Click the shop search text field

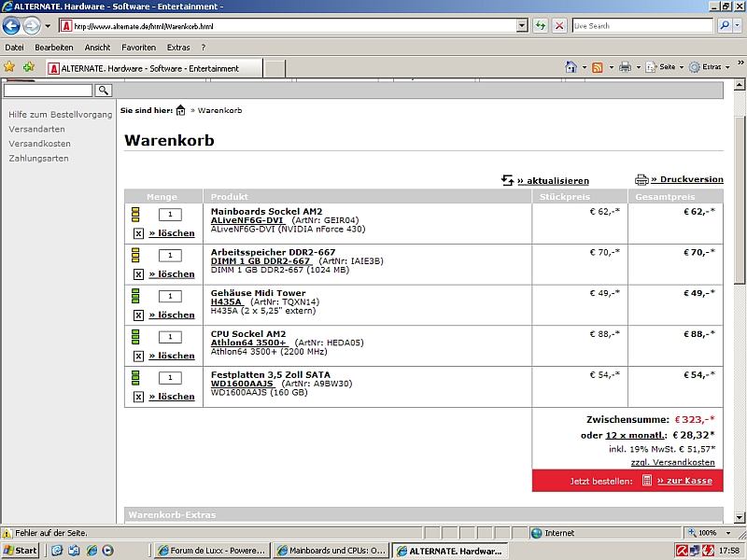pos(48,91)
